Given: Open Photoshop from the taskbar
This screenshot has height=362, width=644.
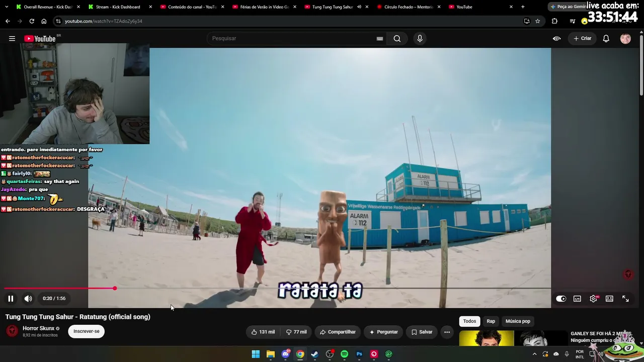Looking at the screenshot, I should pos(359,354).
